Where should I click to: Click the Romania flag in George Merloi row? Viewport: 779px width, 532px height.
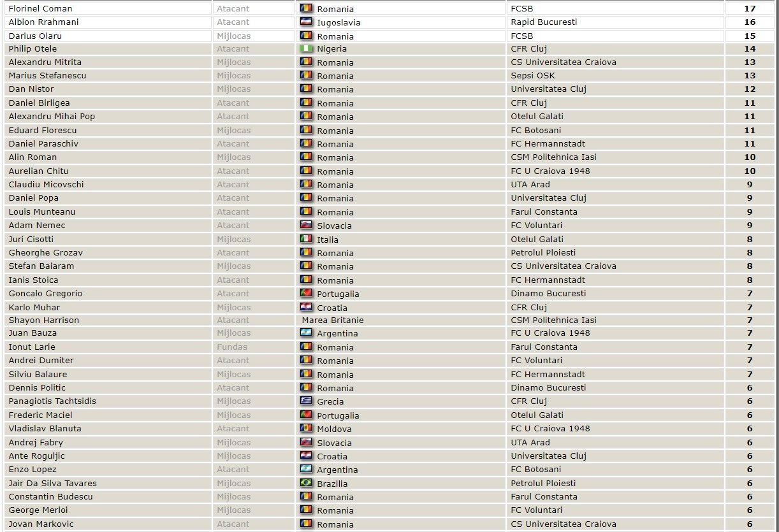tap(307, 510)
